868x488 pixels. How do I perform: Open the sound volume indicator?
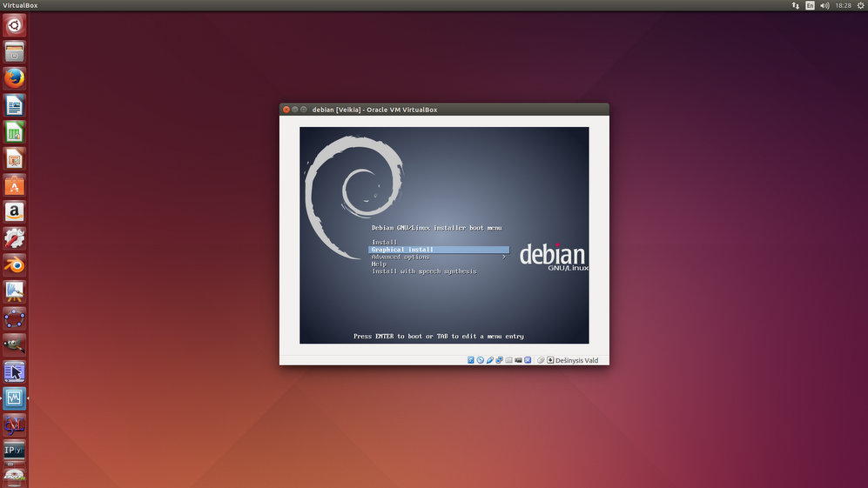point(824,5)
